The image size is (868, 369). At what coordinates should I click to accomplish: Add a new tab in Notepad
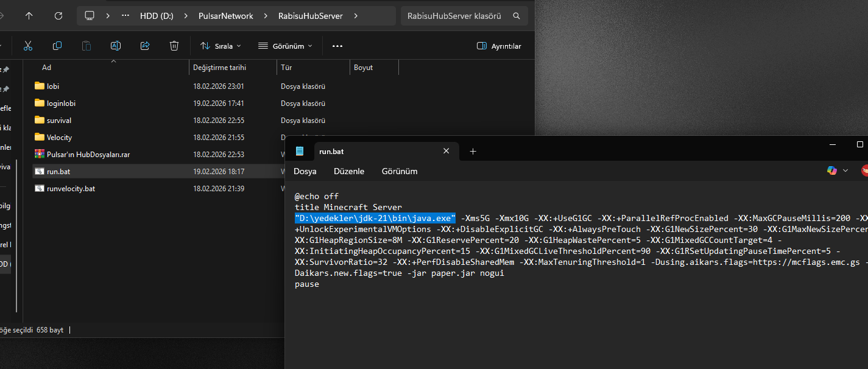coord(473,151)
